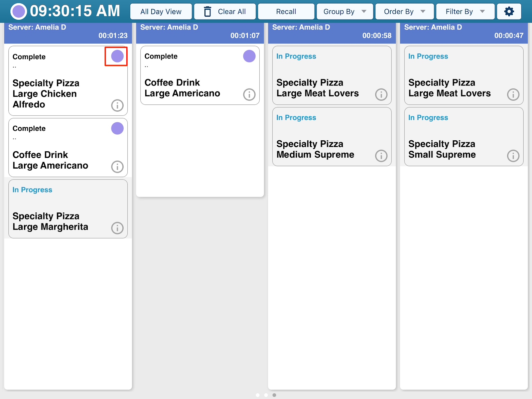This screenshot has width=532, height=399.
Task: Show info for Large Margherita pizza
Action: point(117,228)
